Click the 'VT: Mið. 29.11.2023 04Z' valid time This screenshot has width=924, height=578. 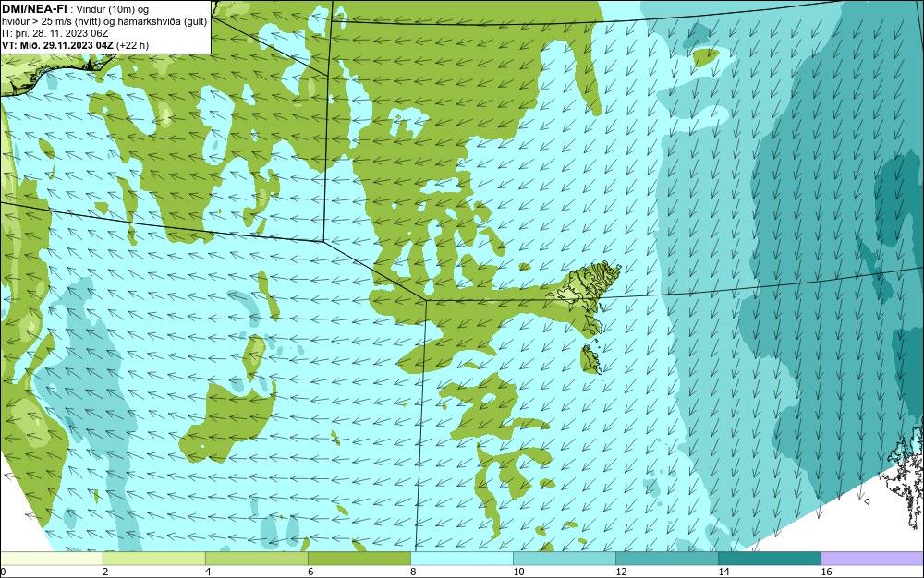pos(57,45)
